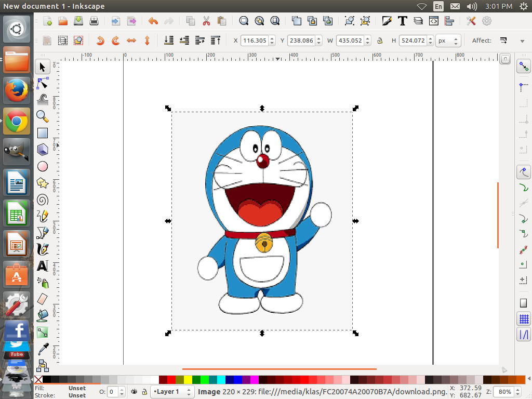Activate the Zoom tool in toolbox
Image resolution: width=532 pixels, height=399 pixels.
[43, 116]
